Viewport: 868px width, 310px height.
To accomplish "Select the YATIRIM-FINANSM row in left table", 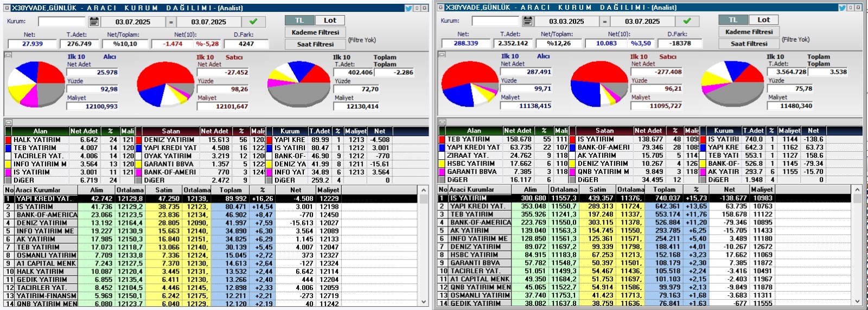I will (212, 296).
